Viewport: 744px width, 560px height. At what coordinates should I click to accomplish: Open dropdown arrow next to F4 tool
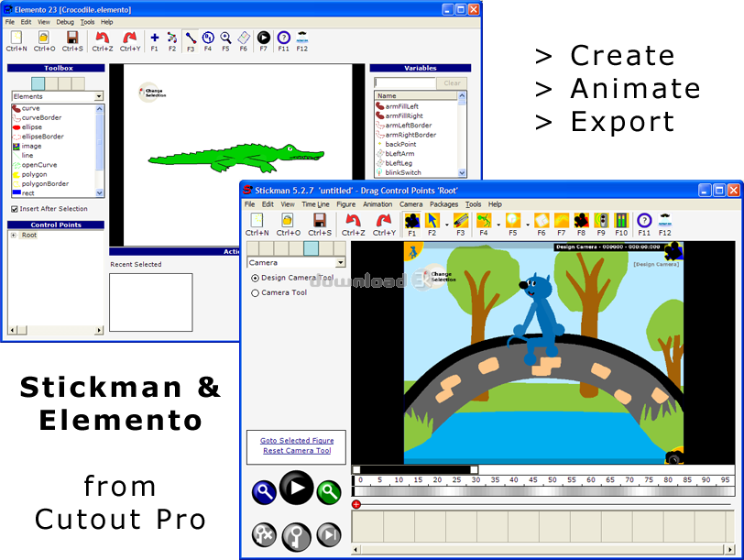click(x=498, y=225)
